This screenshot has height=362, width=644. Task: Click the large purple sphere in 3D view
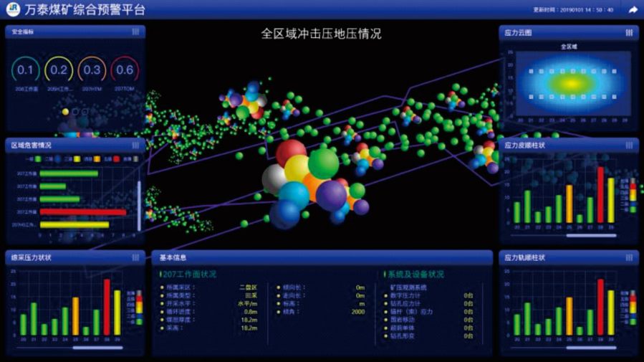[x=331, y=196]
